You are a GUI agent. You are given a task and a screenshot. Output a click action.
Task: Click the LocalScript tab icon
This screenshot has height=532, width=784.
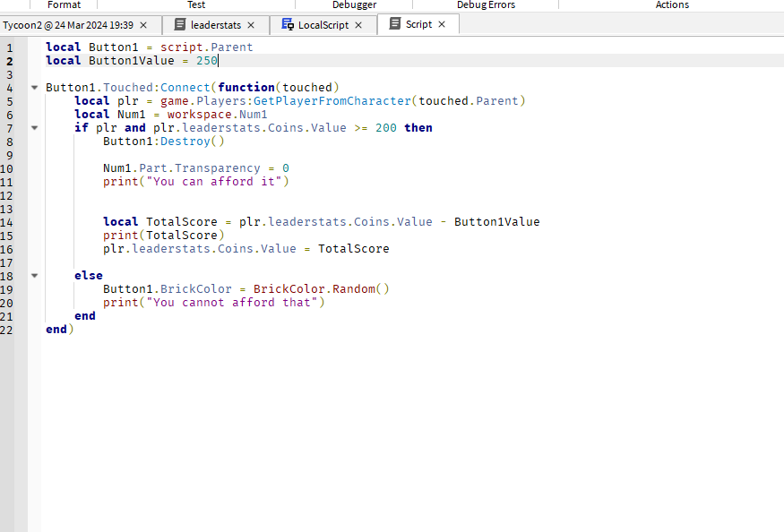287,25
